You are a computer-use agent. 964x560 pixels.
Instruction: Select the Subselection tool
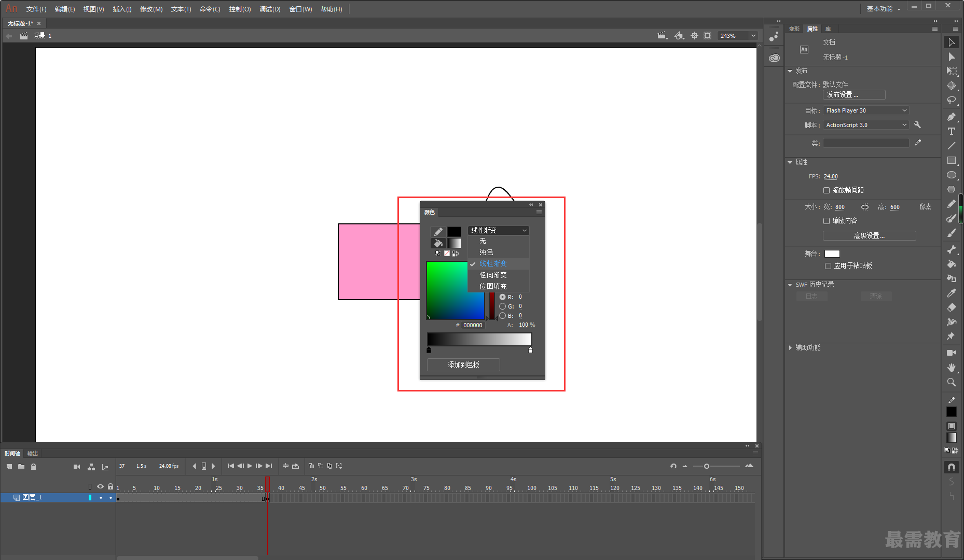tap(952, 57)
